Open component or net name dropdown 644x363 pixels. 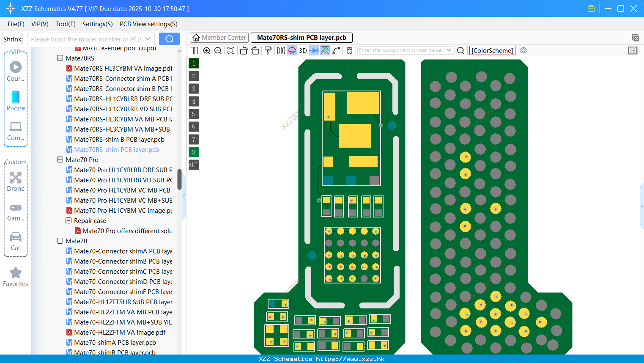coord(449,50)
